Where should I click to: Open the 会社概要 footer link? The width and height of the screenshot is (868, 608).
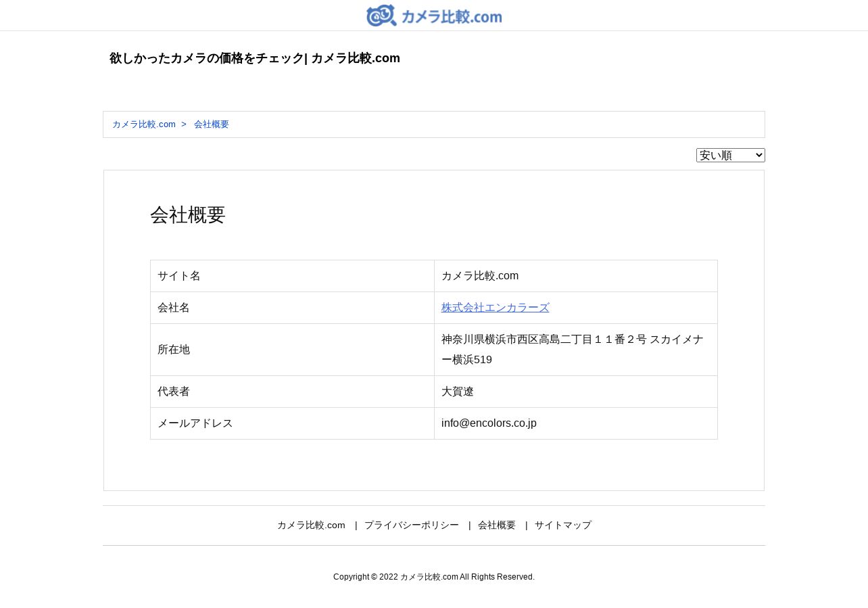coord(497,525)
